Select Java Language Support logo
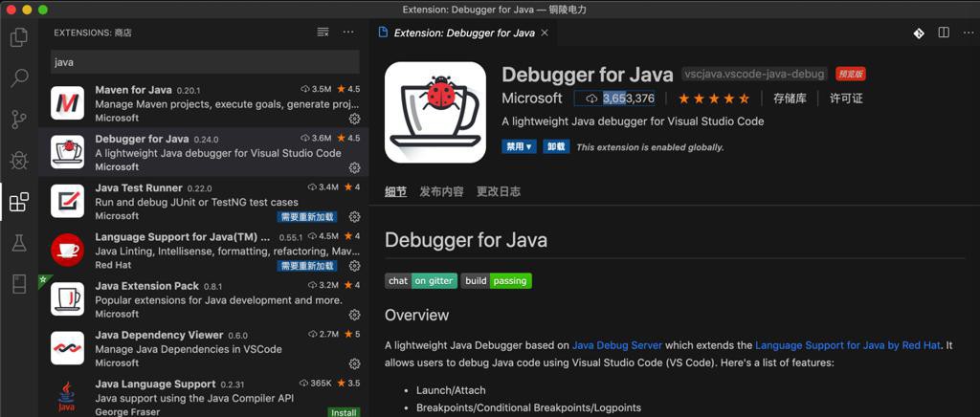The width and height of the screenshot is (980, 417). coord(67,397)
